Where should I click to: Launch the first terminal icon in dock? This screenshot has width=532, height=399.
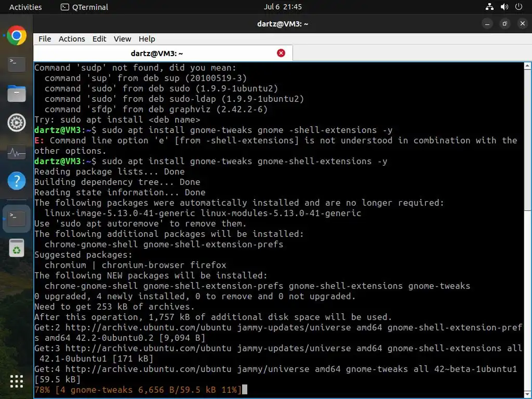(16, 64)
